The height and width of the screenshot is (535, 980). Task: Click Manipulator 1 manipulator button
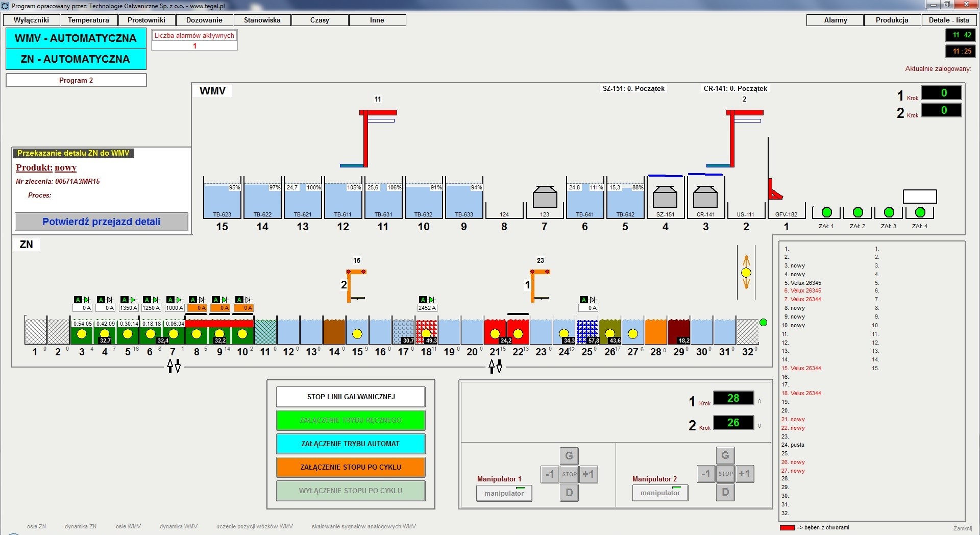coord(504,493)
